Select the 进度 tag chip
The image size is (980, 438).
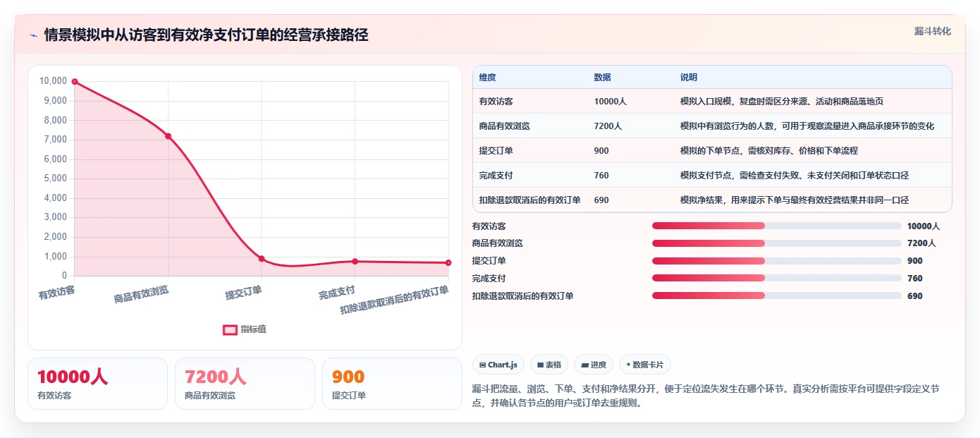tap(594, 365)
